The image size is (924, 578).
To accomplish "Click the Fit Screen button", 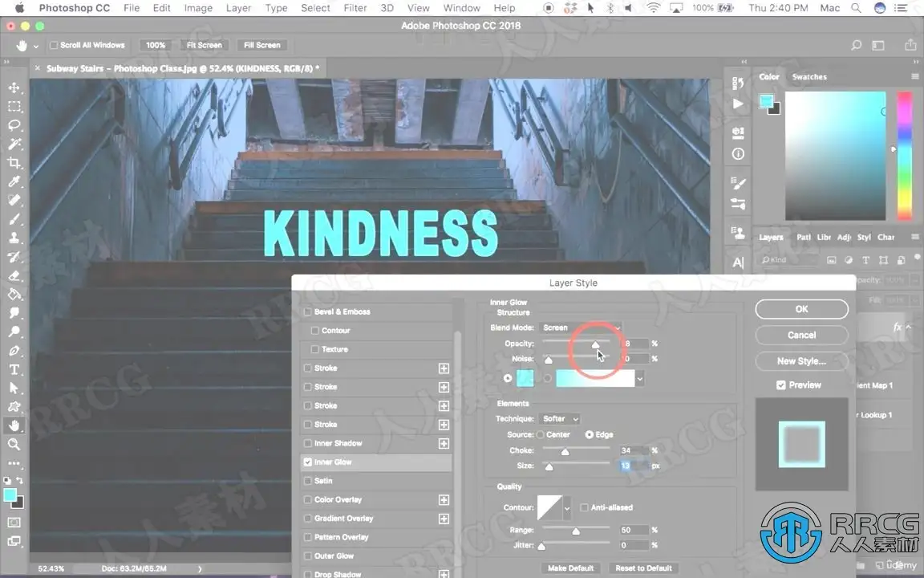I will (205, 45).
